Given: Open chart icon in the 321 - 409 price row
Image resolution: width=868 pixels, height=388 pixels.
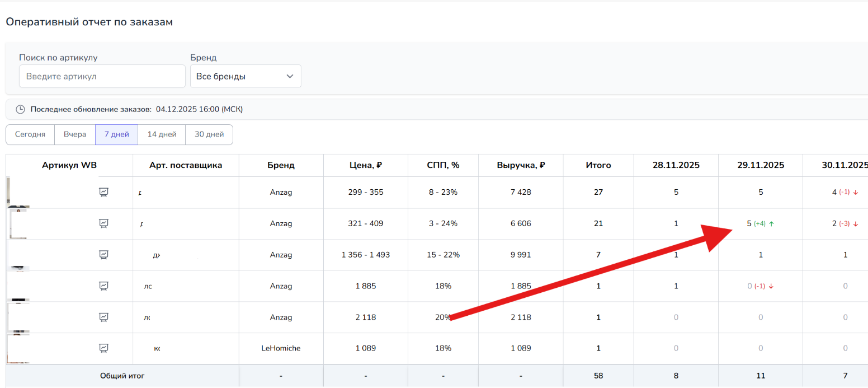Looking at the screenshot, I should 103,223.
